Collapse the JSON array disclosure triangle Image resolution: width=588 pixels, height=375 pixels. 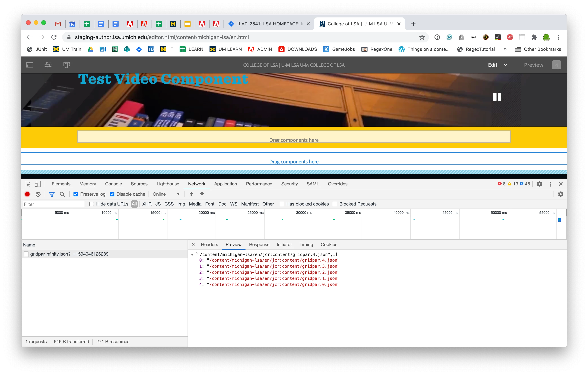point(192,254)
